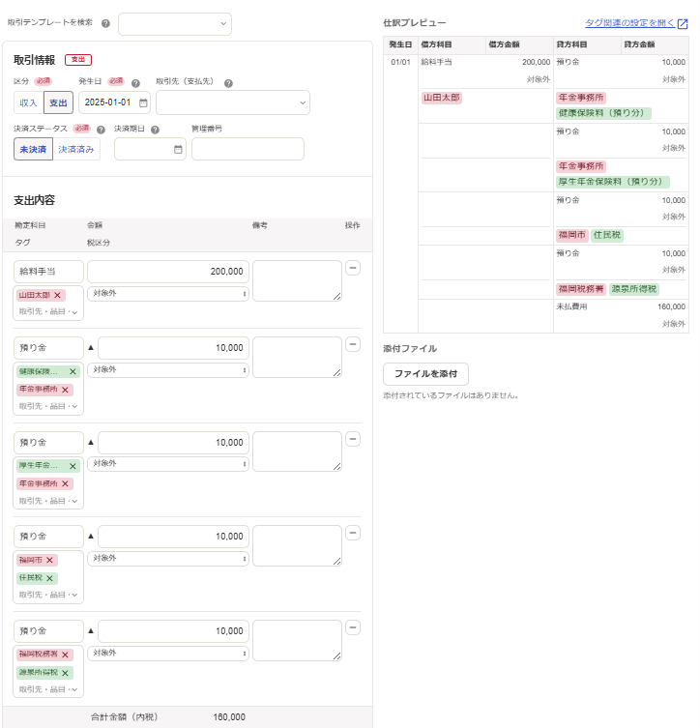Click help icon beside 発生日 label
700x728 pixels.
135,83
